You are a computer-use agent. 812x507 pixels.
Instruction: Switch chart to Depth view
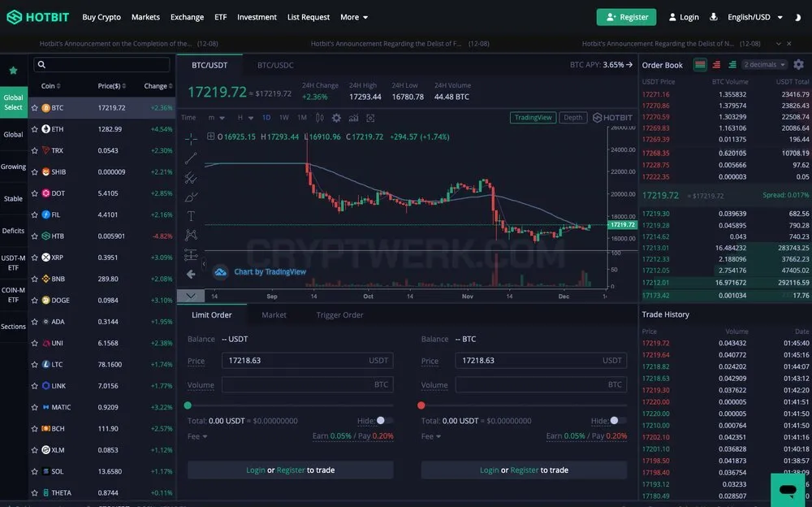tap(572, 118)
